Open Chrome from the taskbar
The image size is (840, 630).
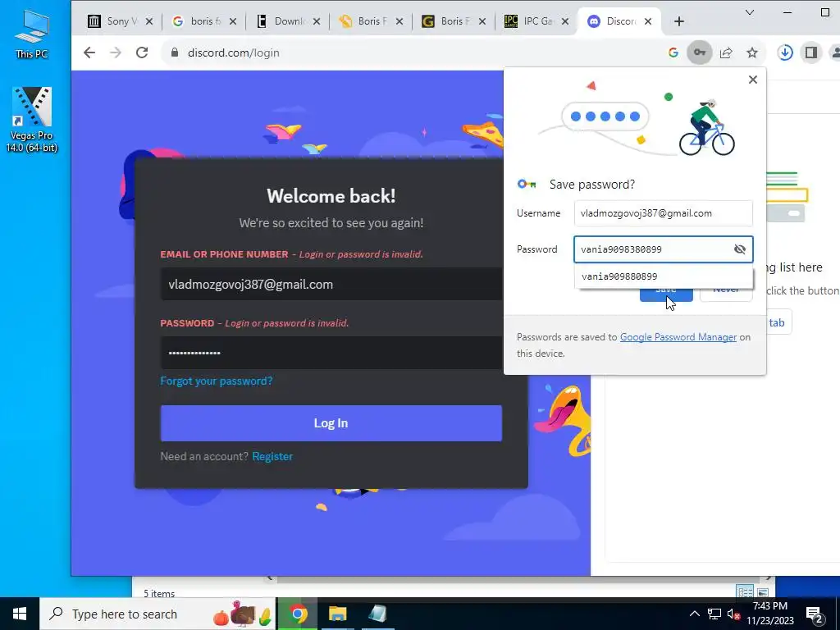tap(298, 614)
